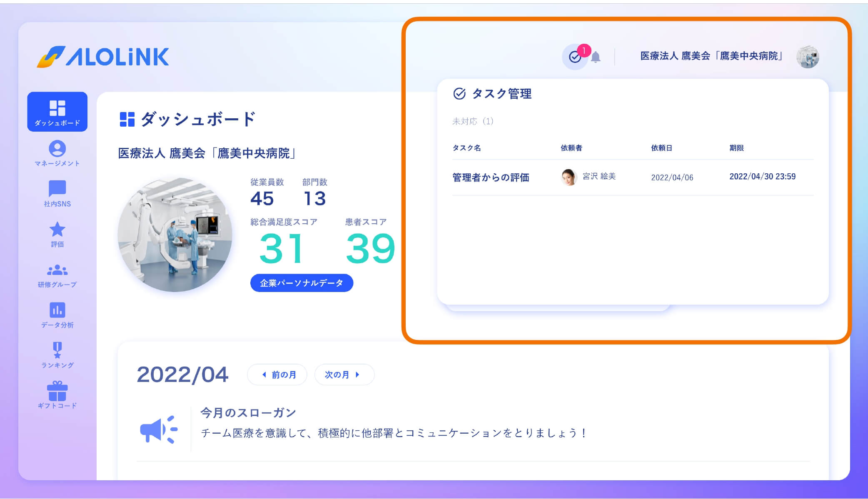Click 宮沢 絵美's profile thumbnail

pos(568,177)
